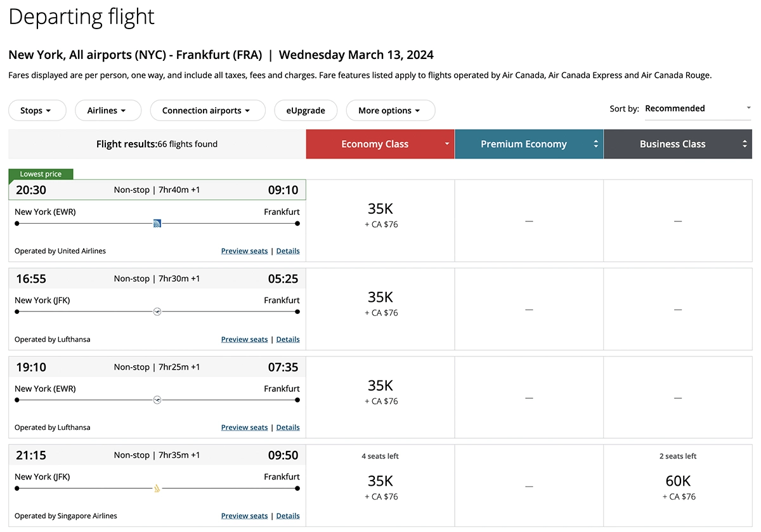The image size is (761, 532).
Task: Click the United Airlines logo on the route line
Action: pos(157,223)
